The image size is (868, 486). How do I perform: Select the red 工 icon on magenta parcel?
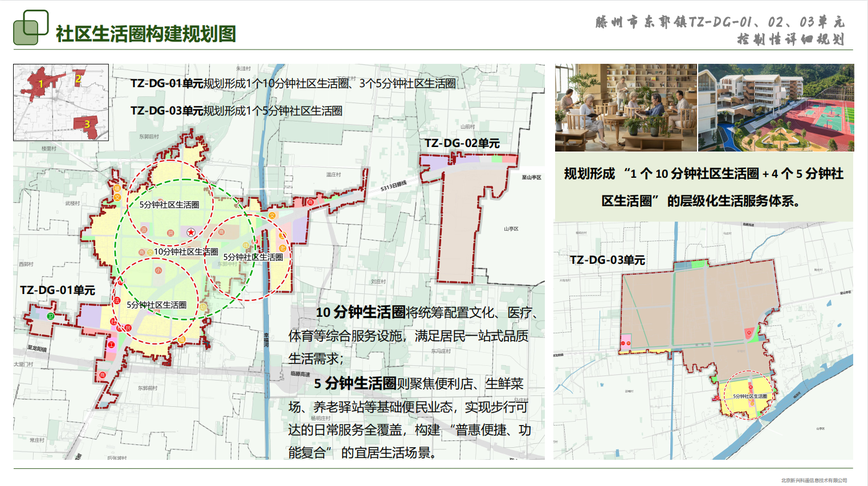(x=112, y=345)
